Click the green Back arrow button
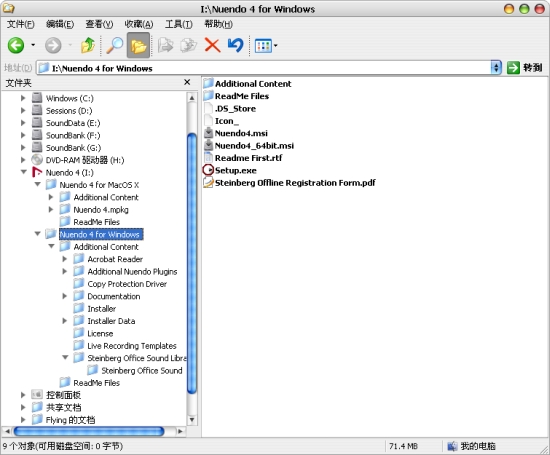Viewport: 550px width, 455px height. (16, 45)
